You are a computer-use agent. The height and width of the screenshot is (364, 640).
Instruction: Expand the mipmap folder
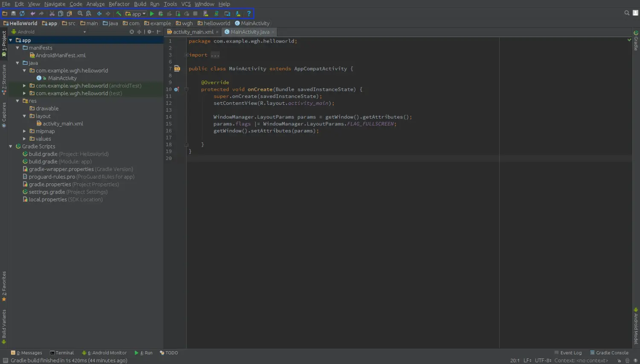point(24,131)
